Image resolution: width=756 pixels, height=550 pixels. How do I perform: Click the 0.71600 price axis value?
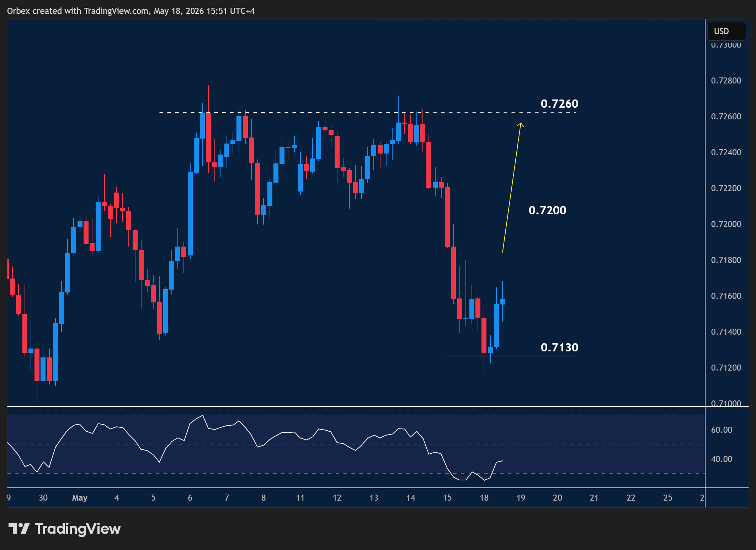click(x=726, y=296)
